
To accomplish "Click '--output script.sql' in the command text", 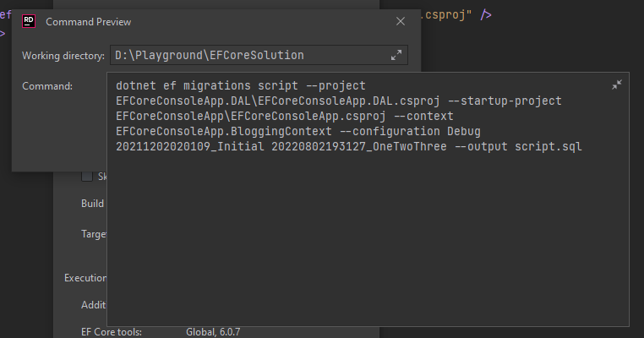I will [526, 146].
